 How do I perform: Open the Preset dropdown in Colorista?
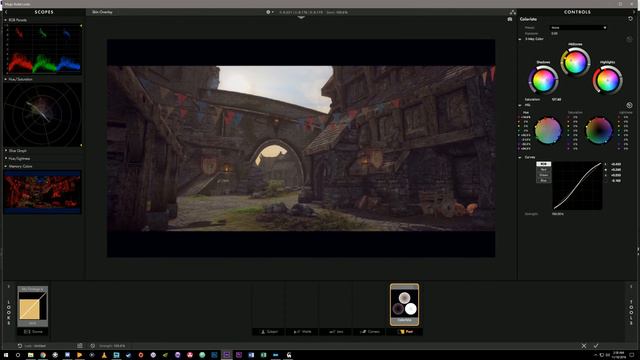pyautogui.click(x=578, y=28)
